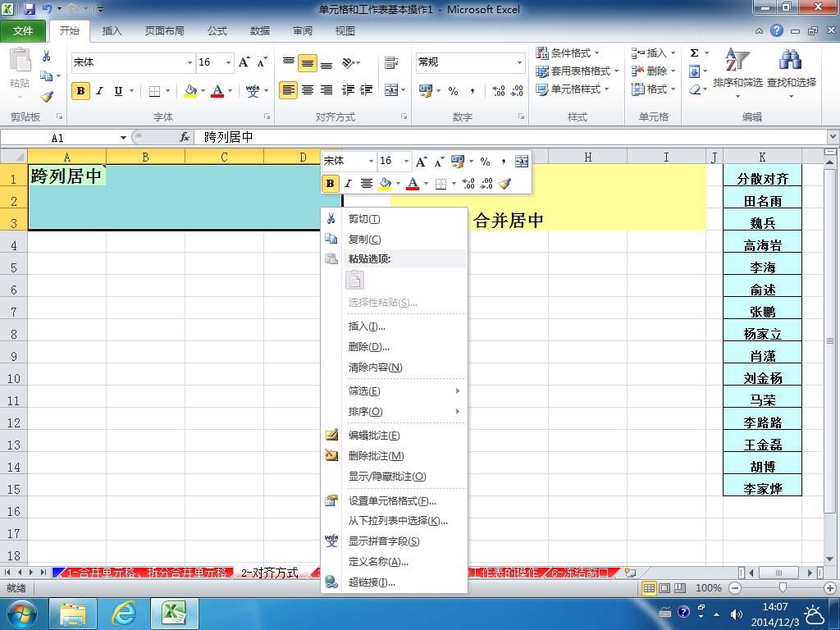Open the ribbon font size dropdown
840x630 pixels.
(228, 62)
